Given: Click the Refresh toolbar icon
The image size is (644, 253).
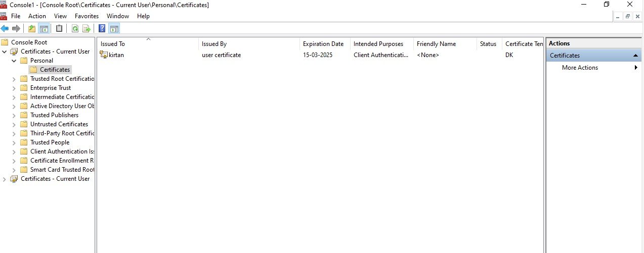Looking at the screenshot, I should 75,29.
